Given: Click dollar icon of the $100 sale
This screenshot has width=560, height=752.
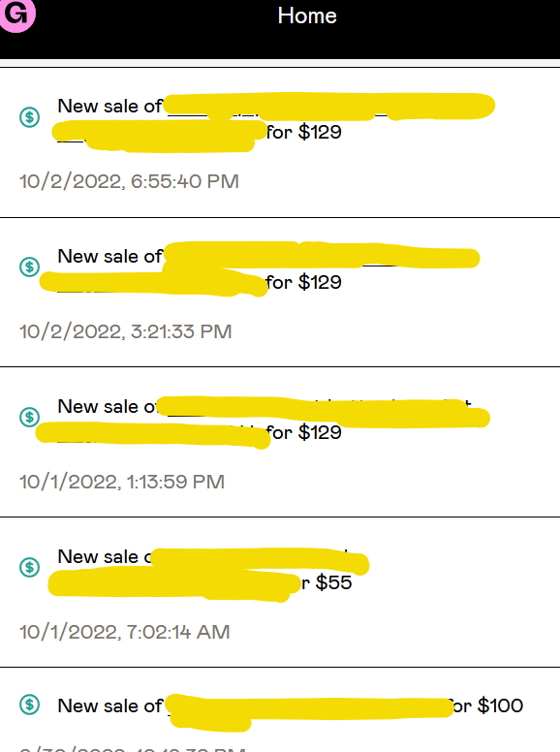Looking at the screenshot, I should (29, 705).
